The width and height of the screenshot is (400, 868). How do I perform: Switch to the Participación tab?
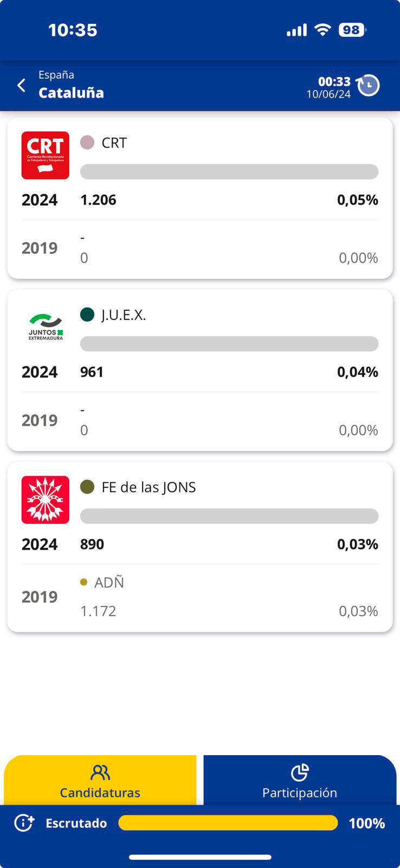pos(300,781)
